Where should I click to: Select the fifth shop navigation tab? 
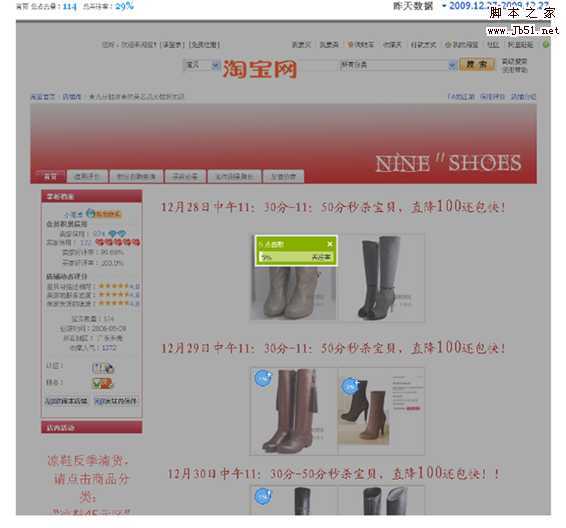tap(234, 176)
